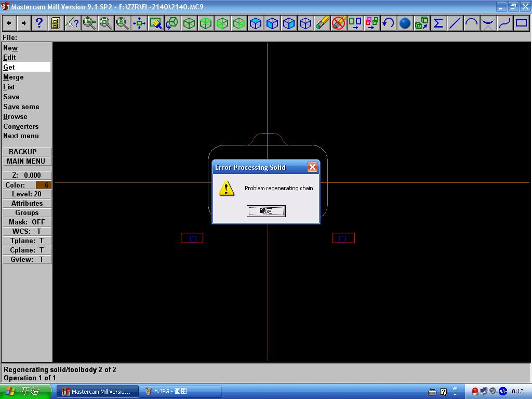Switch to Mastercam Mill taskbar item

coord(97,392)
